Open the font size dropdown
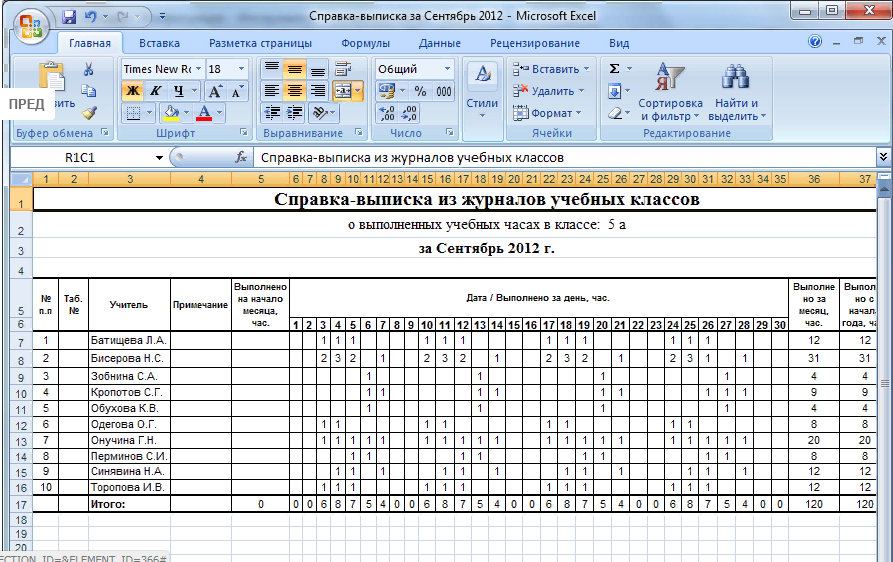The image size is (893, 562). point(241,69)
